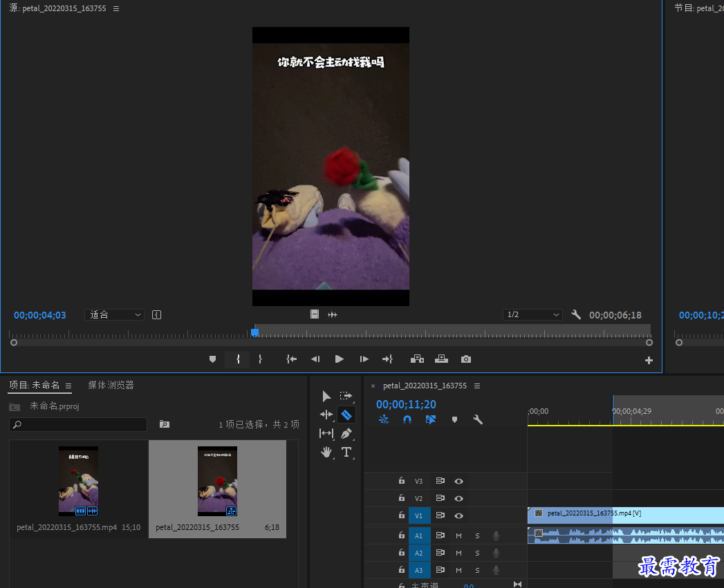This screenshot has height=588, width=724.
Task: Mute the A3 audio track
Action: tap(458, 570)
